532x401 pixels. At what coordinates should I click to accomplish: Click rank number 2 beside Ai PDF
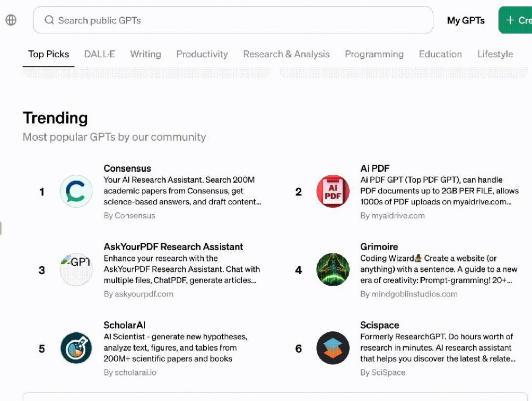299,192
